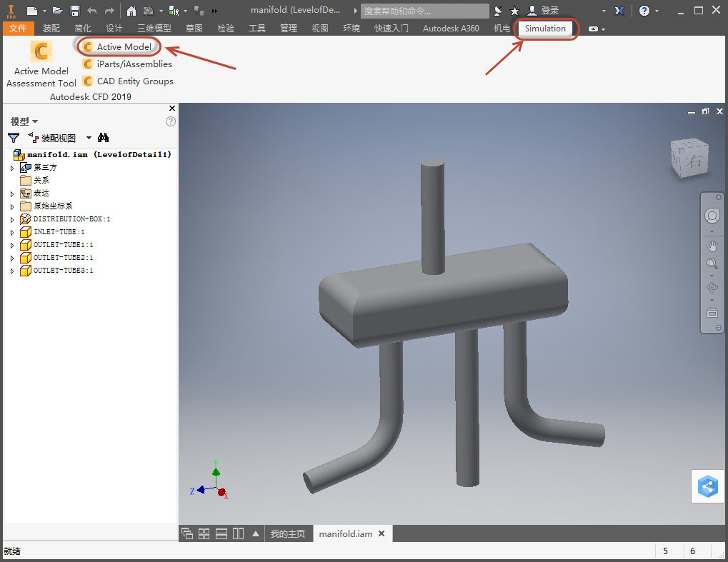Click CAD Entity Groups button

point(128,81)
